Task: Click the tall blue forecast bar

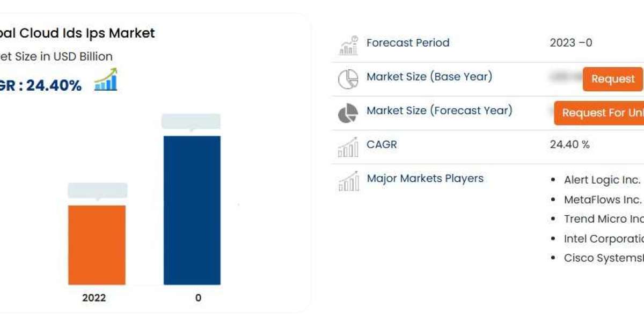Action: pos(192,210)
